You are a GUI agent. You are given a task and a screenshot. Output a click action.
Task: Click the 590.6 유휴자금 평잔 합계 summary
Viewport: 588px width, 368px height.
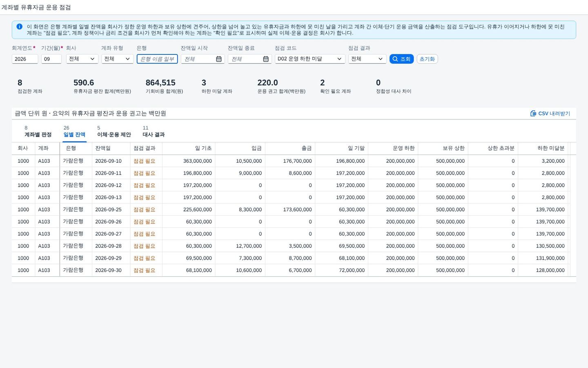click(x=102, y=86)
